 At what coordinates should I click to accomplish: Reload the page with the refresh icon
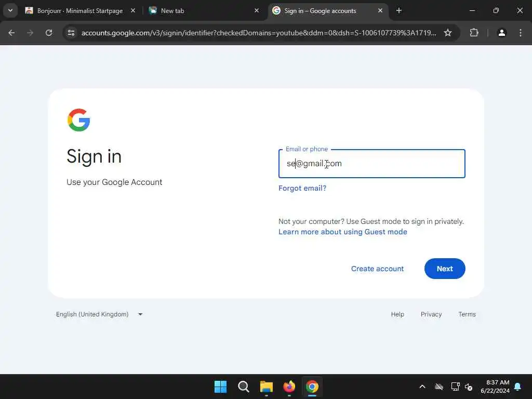49,33
